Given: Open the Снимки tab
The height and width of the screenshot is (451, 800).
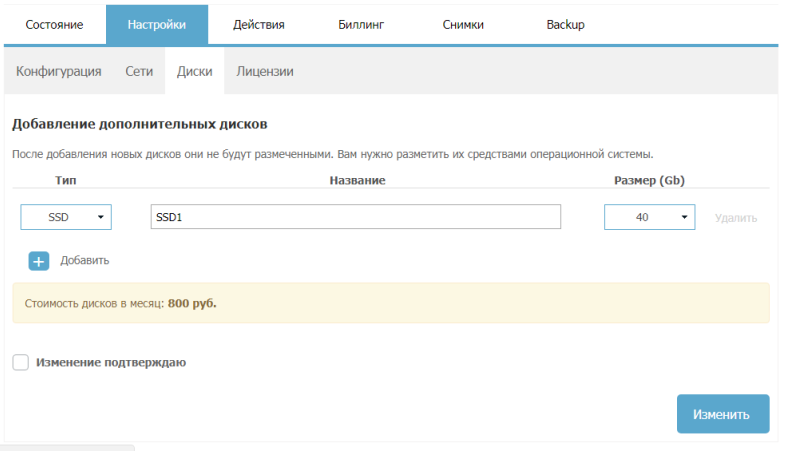Looking at the screenshot, I should coord(463,25).
